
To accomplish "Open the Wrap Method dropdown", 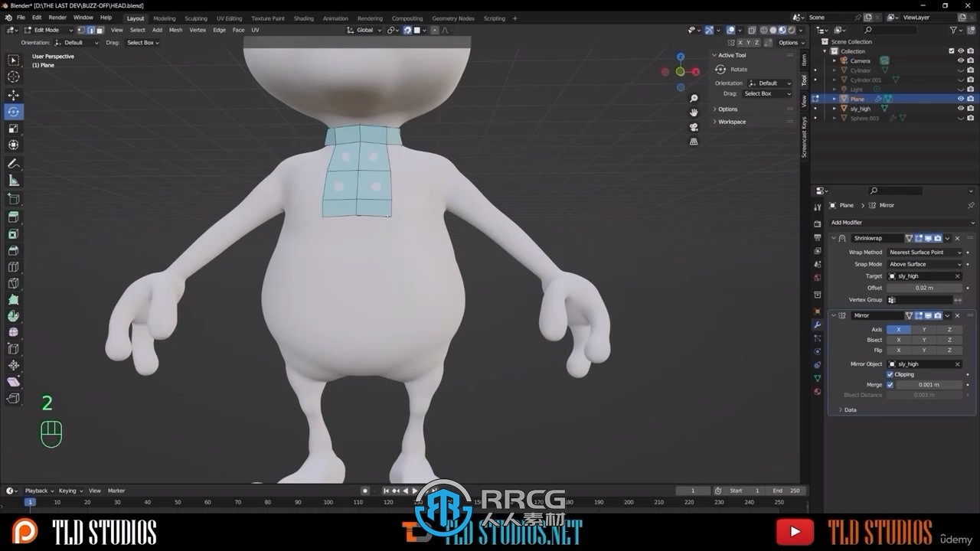I will click(x=925, y=252).
